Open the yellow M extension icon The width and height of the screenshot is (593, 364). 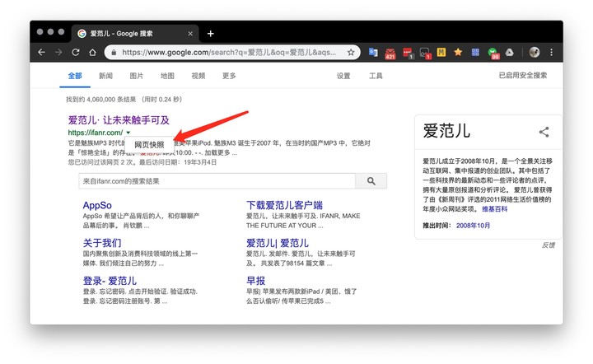(441, 52)
